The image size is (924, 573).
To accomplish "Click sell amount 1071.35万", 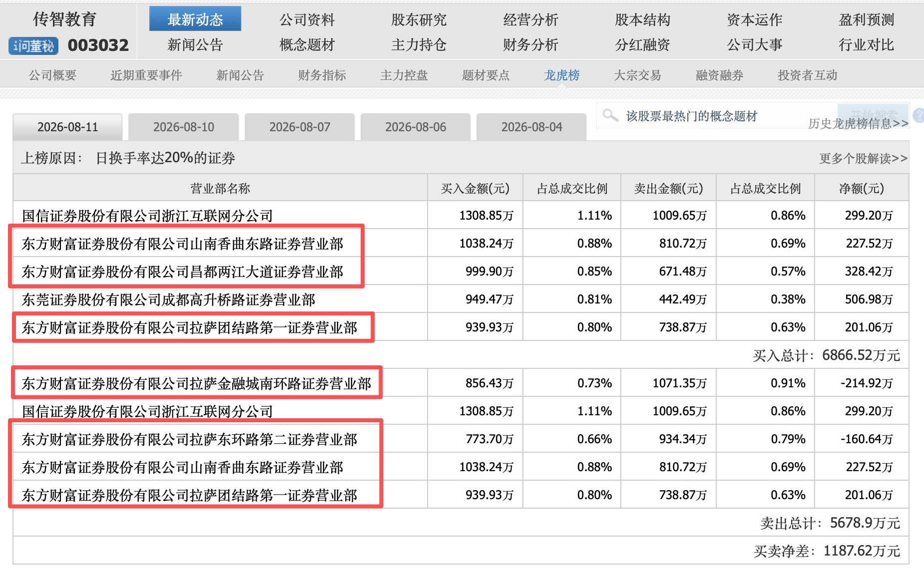I will tap(680, 383).
